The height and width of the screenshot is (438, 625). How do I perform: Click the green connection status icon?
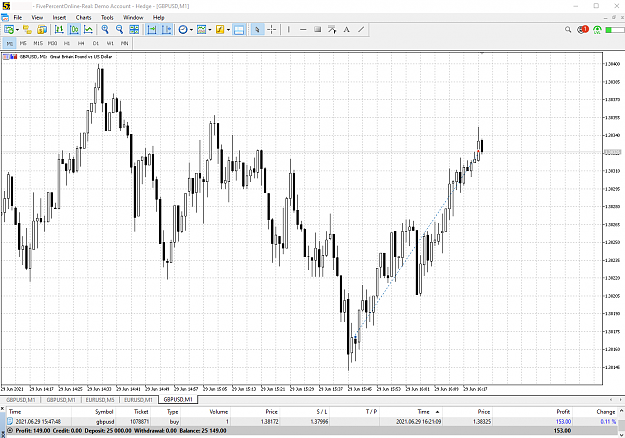tap(597, 30)
